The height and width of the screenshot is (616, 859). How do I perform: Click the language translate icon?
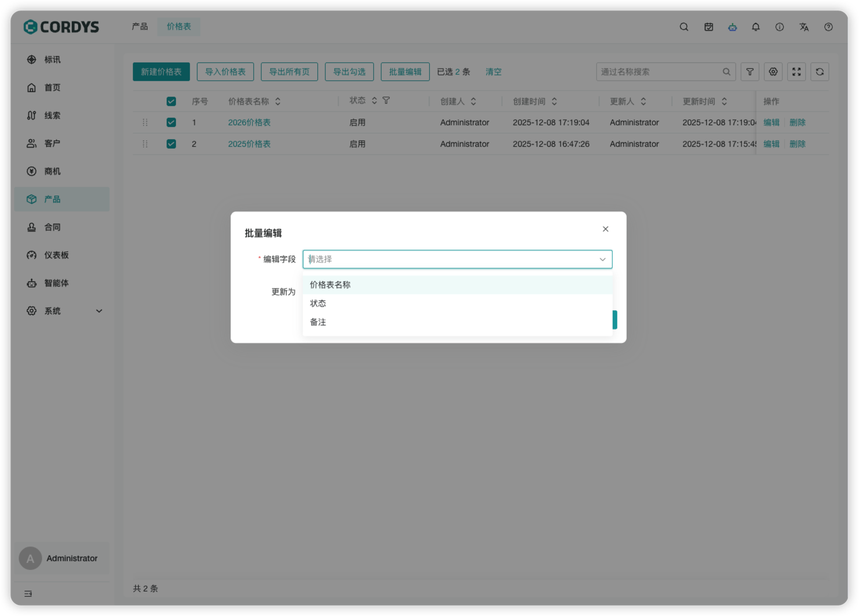[x=804, y=27]
